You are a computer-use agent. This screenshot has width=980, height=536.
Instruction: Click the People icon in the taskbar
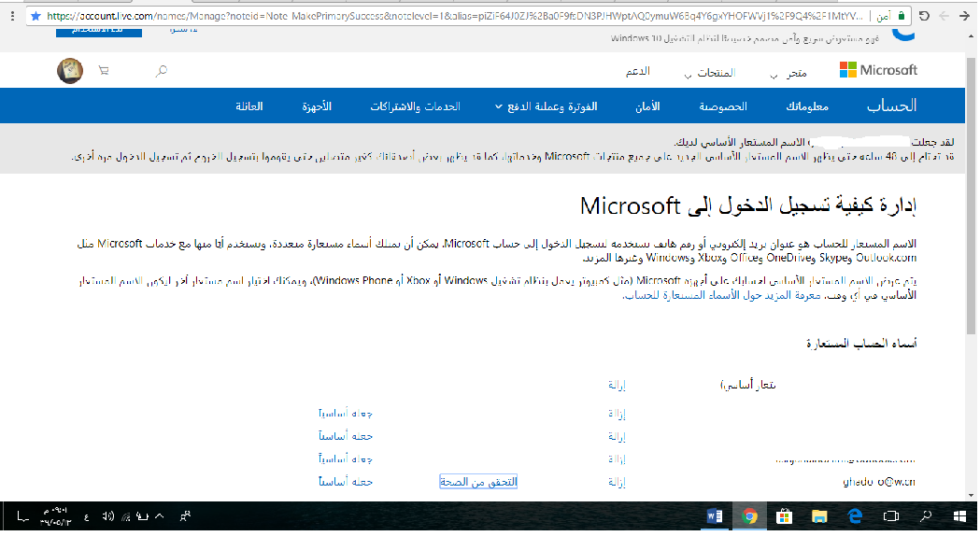[185, 516]
